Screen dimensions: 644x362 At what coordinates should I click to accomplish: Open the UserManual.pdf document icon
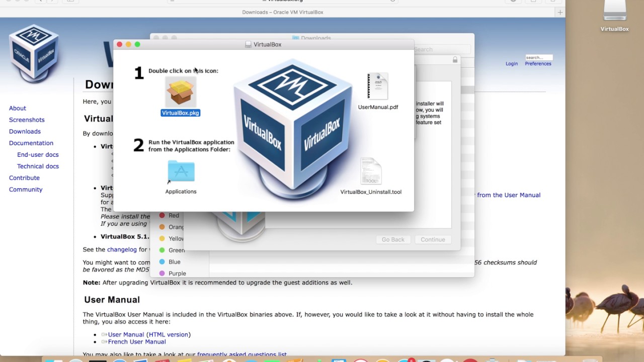[x=377, y=86]
